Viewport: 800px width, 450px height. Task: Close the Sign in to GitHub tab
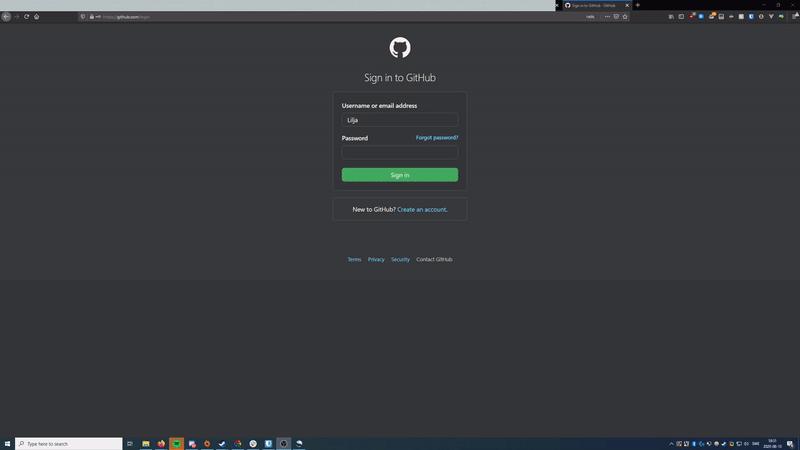tap(627, 6)
